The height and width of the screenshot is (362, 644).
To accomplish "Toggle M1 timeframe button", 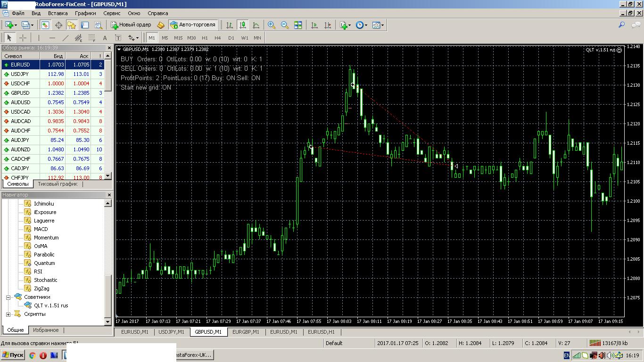I will coord(151,38).
